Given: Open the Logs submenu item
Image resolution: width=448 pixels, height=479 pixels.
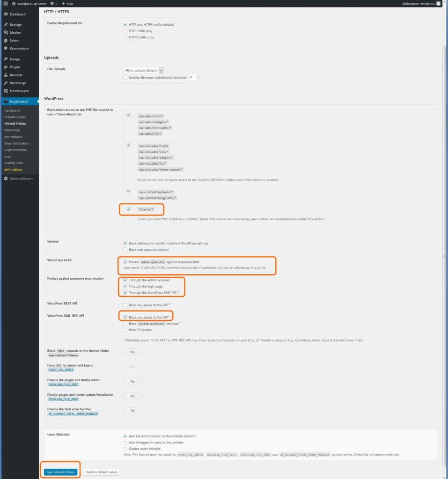Looking at the screenshot, I should 7,156.
